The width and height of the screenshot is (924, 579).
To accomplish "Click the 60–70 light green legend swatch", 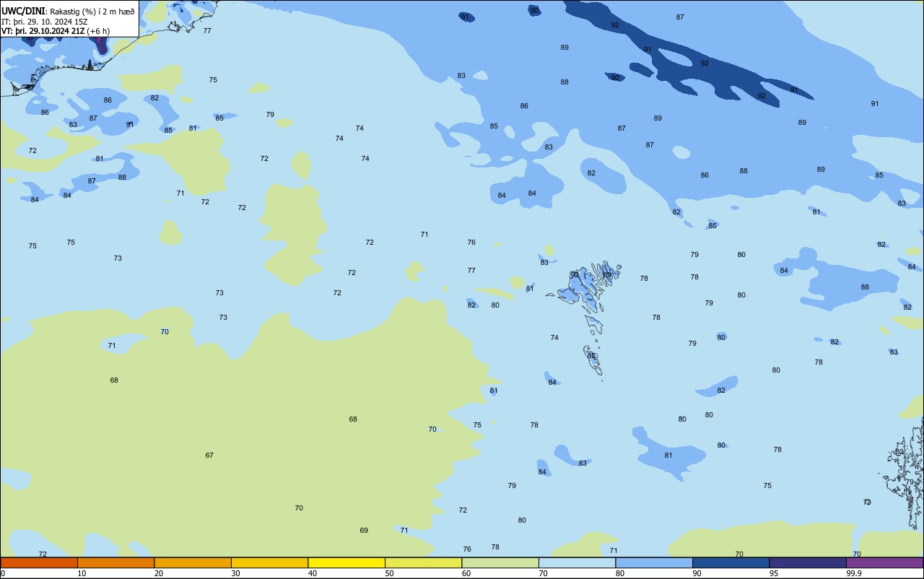I will 500,562.
